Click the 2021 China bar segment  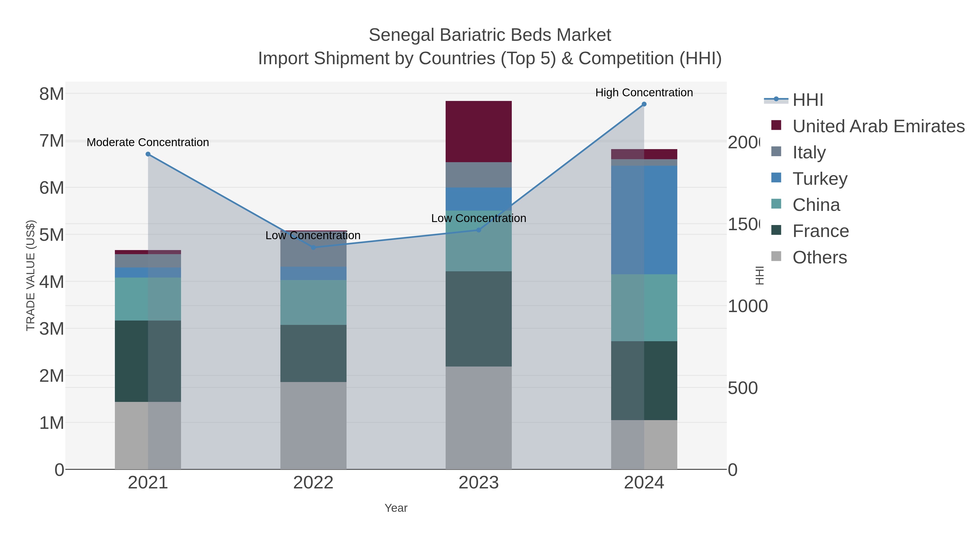click(x=148, y=299)
